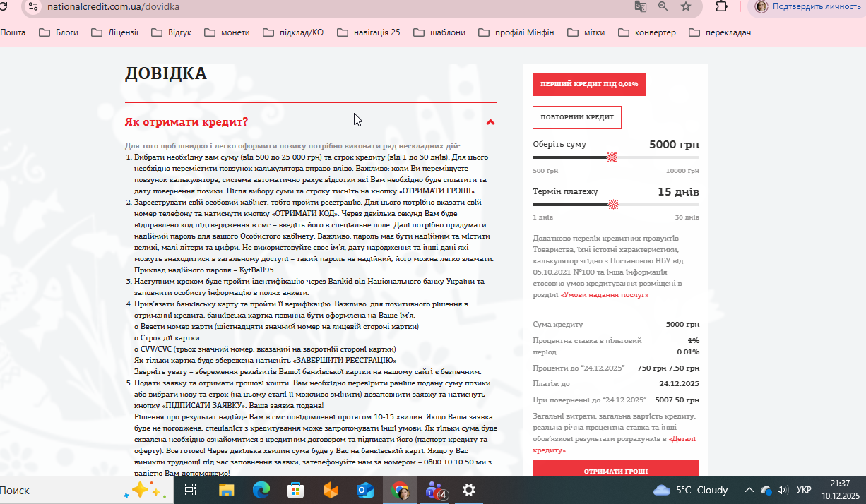Screen dimensions: 866x504
Task: Click the speaker volume tray icon
Action: point(782,490)
